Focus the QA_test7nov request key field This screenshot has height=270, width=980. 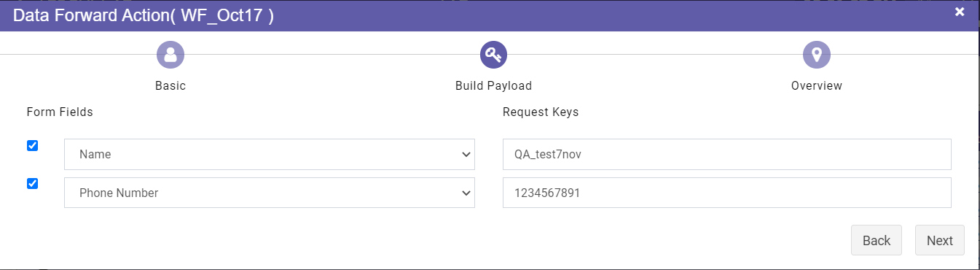tap(727, 155)
